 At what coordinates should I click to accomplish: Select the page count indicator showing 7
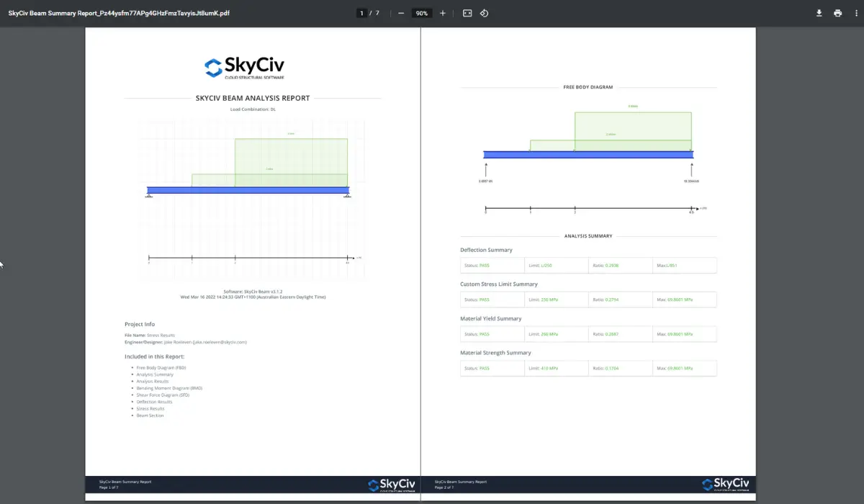[x=375, y=12]
